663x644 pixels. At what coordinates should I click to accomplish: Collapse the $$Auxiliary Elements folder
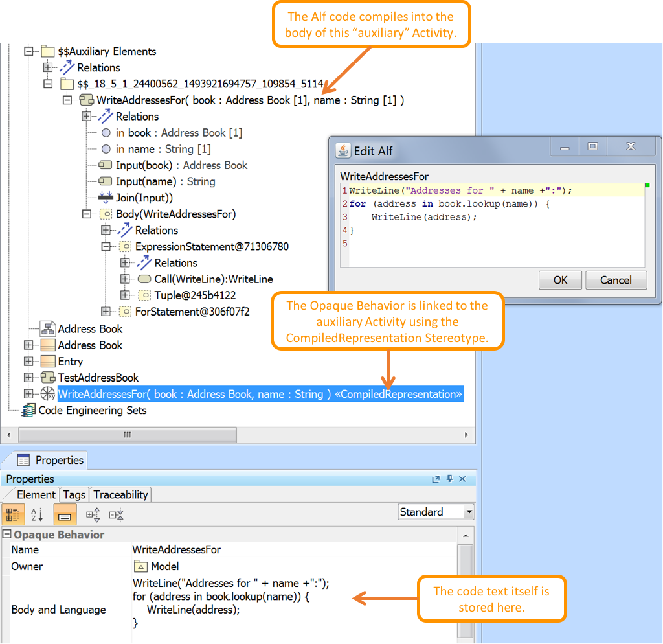(x=28, y=51)
